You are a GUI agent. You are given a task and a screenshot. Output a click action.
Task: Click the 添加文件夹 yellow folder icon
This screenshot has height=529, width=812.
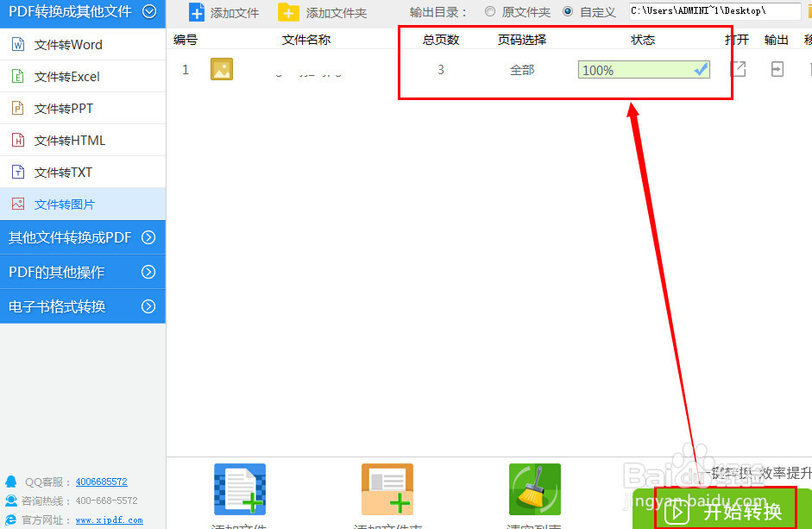(x=288, y=12)
